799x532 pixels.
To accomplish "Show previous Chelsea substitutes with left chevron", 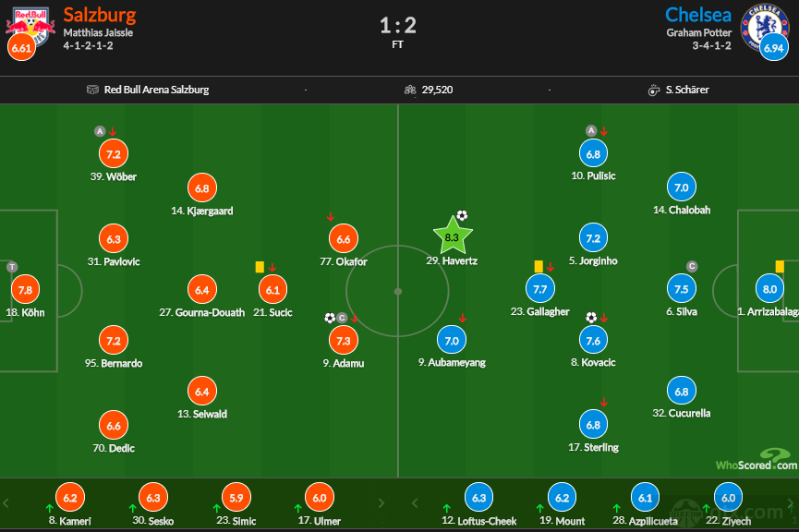I will pyautogui.click(x=415, y=503).
